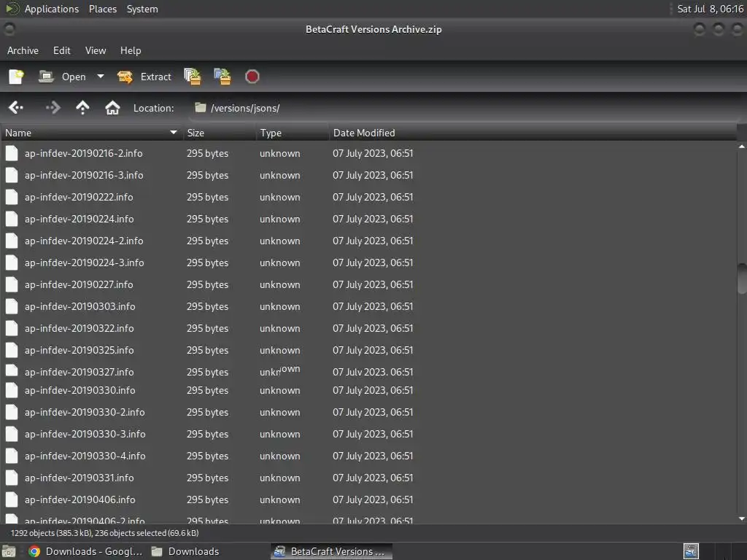
Task: Open the Archive menu
Action: [x=23, y=50]
